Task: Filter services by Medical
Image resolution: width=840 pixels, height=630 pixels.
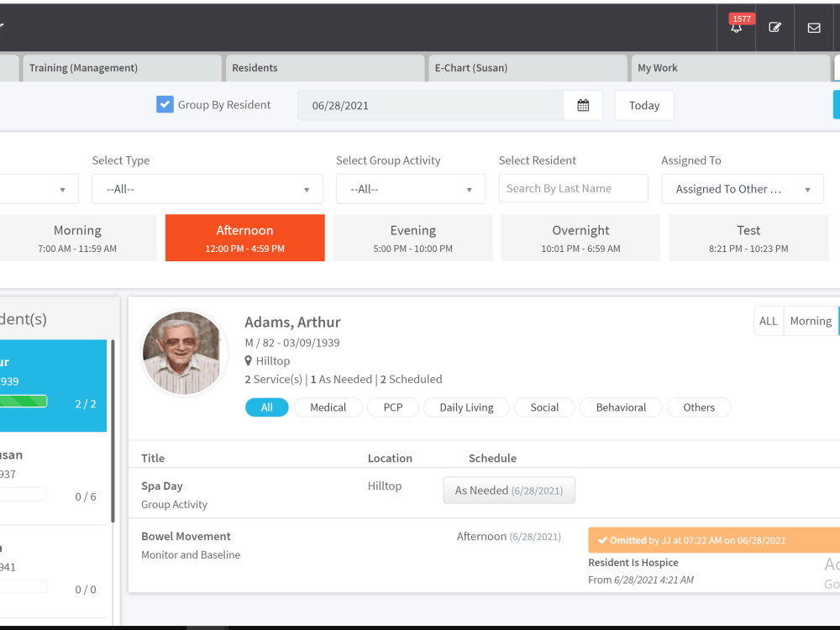Action: pos(328,407)
